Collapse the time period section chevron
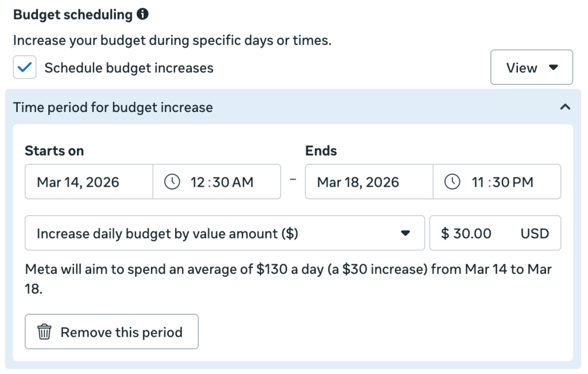 (565, 107)
